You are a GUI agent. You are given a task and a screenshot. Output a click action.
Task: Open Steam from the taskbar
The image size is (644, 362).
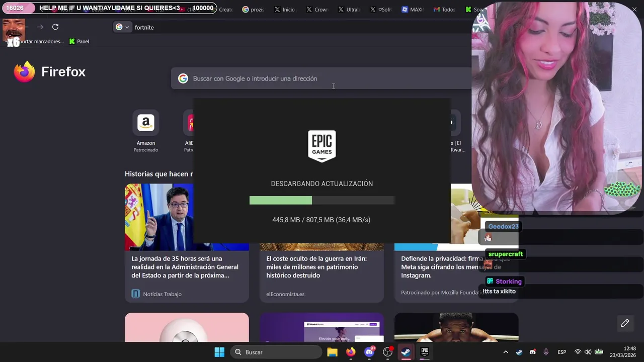[406, 352]
